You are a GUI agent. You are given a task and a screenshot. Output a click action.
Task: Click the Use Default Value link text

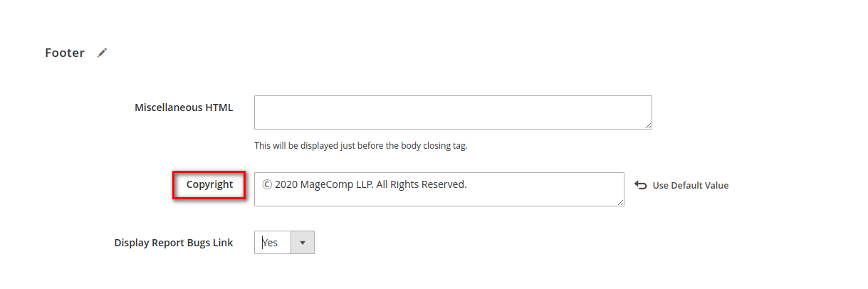(691, 185)
